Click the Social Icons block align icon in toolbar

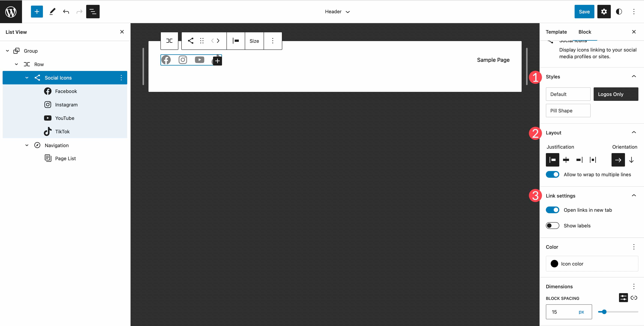tap(236, 41)
